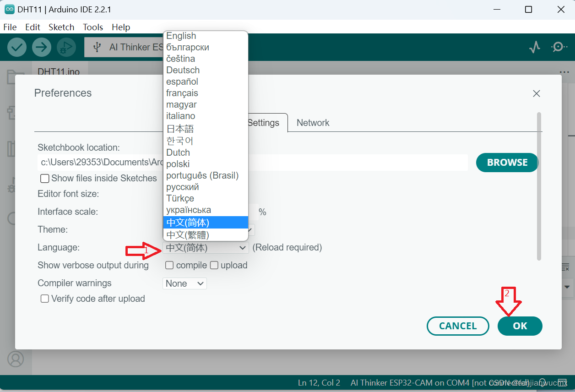Open the Help menu
The width and height of the screenshot is (575, 392).
pyautogui.click(x=121, y=27)
